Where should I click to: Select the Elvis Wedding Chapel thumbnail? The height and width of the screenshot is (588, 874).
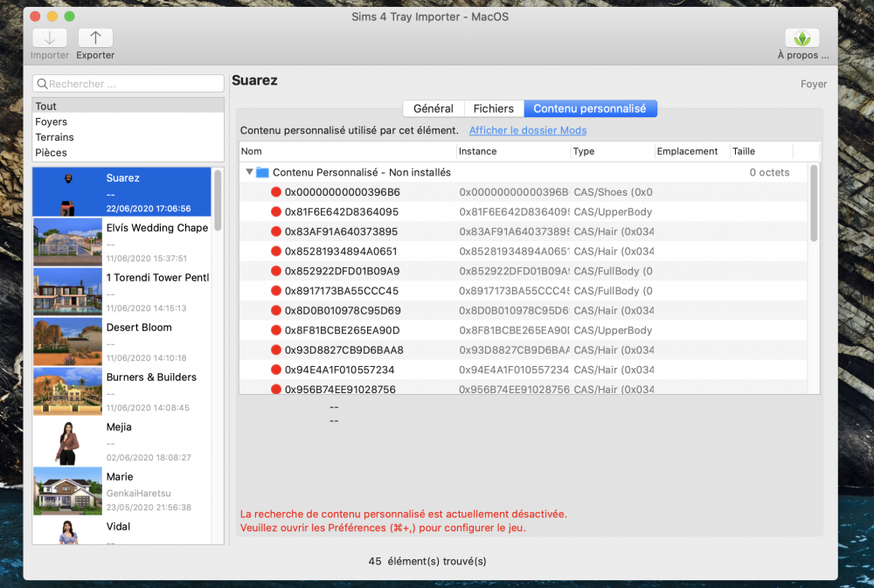click(67, 241)
